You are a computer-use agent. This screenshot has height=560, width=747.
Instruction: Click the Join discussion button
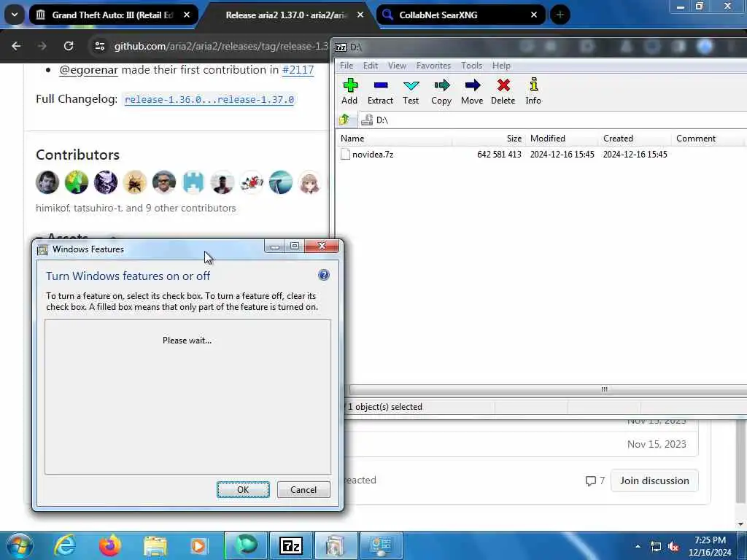coord(654,481)
